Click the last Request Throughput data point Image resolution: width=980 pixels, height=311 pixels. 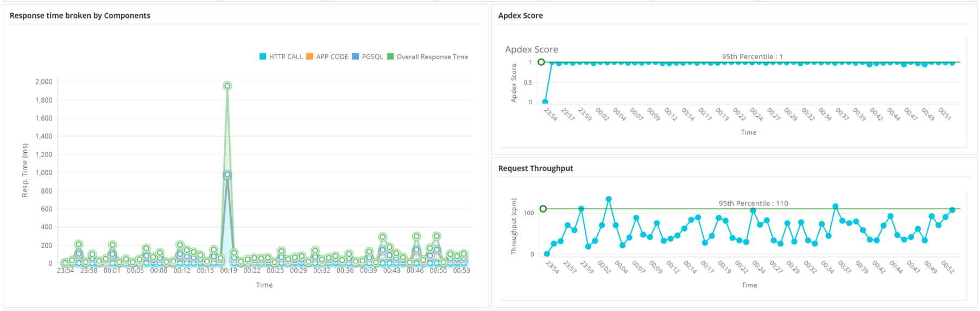(952, 210)
